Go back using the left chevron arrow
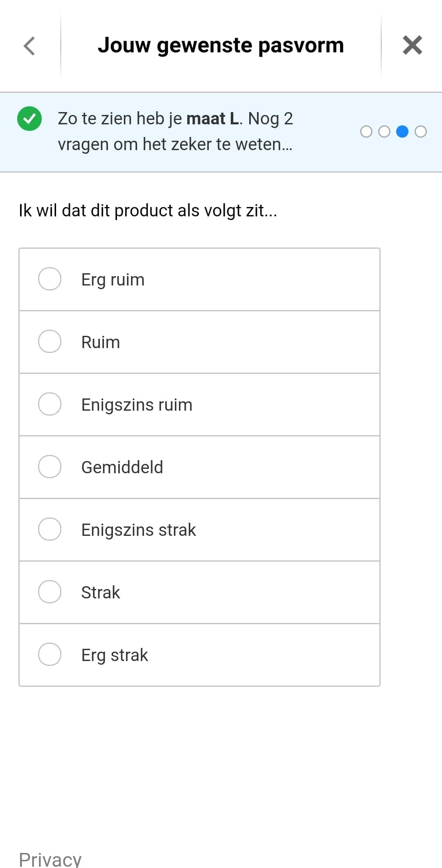The height and width of the screenshot is (868, 442). (29, 45)
